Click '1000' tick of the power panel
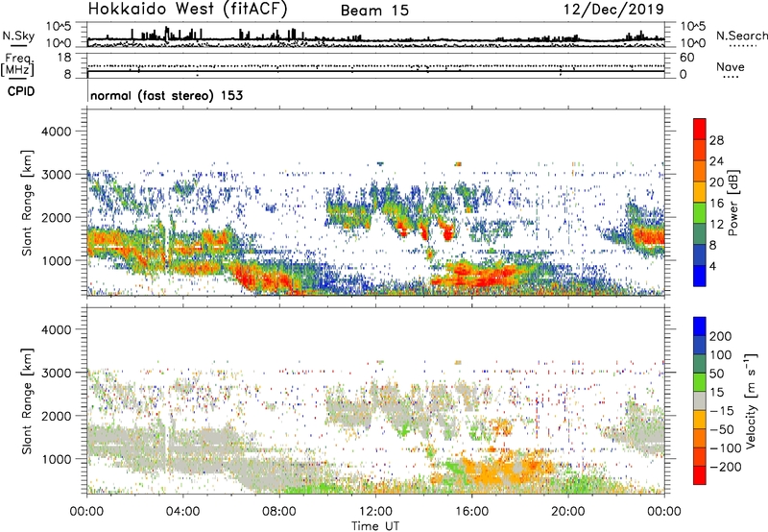The height and width of the screenshot is (532, 768). pos(56,260)
